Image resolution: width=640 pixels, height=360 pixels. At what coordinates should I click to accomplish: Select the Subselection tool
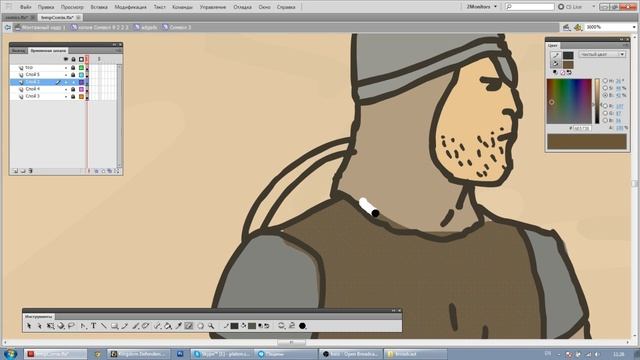pos(40,326)
